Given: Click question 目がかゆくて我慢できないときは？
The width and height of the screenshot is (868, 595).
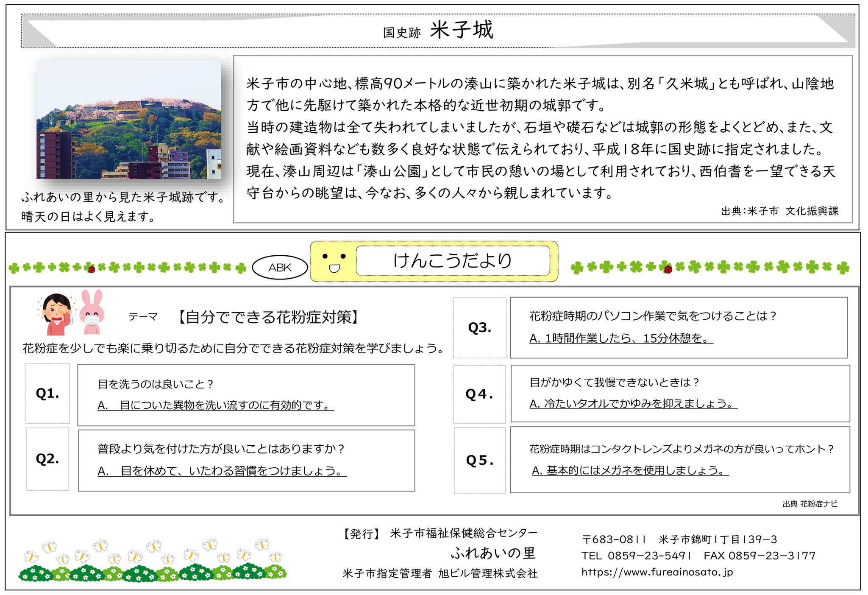Looking at the screenshot, I should pos(614,383).
